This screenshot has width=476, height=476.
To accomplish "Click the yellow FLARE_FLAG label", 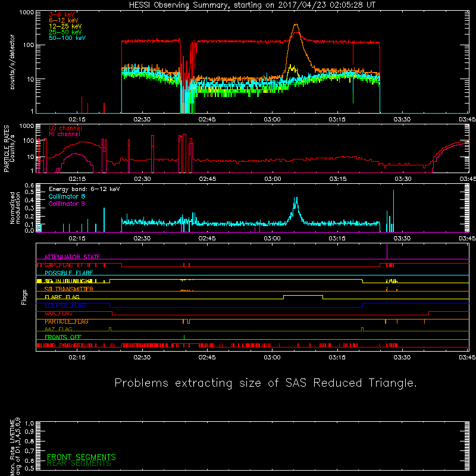I will click(62, 297).
